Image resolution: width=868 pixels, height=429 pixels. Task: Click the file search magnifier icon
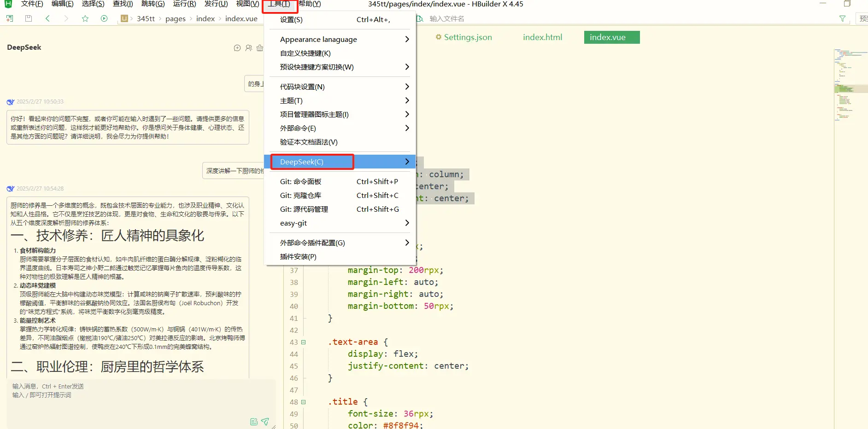click(x=420, y=18)
